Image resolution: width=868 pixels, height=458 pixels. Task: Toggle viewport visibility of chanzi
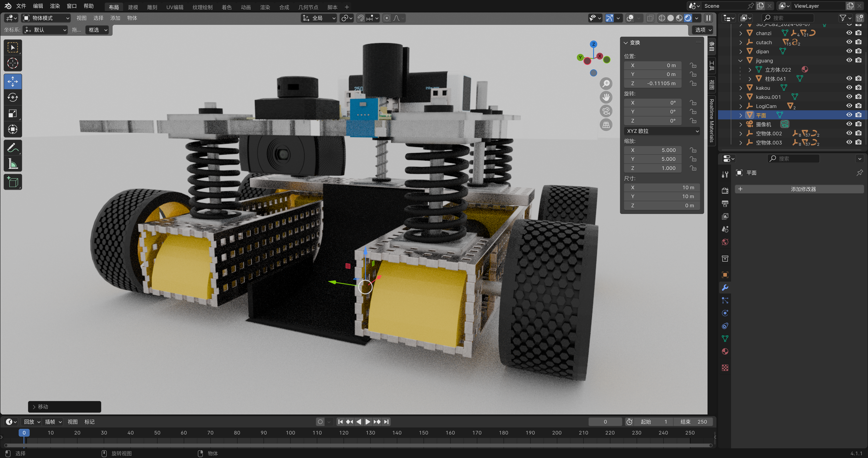click(849, 33)
